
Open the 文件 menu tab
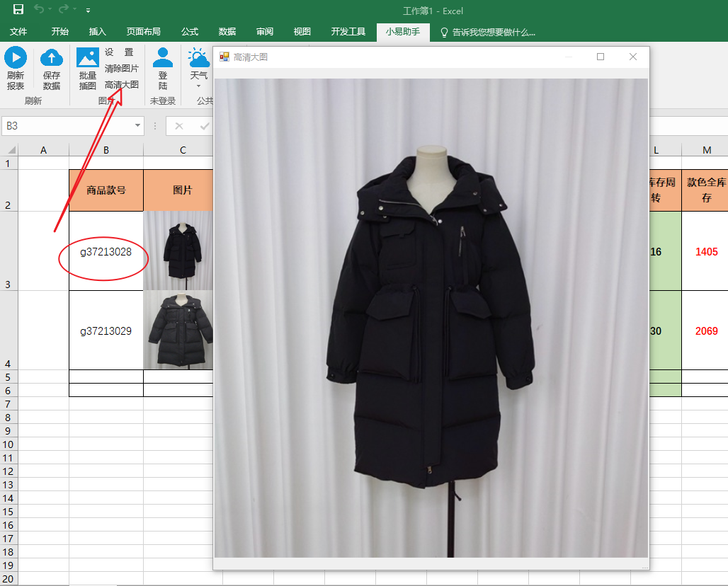(18, 32)
